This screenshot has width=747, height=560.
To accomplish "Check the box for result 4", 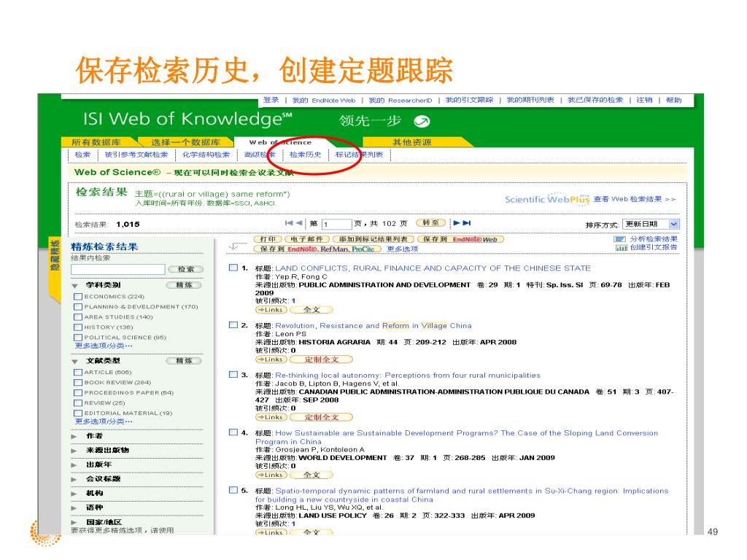I will (x=233, y=432).
